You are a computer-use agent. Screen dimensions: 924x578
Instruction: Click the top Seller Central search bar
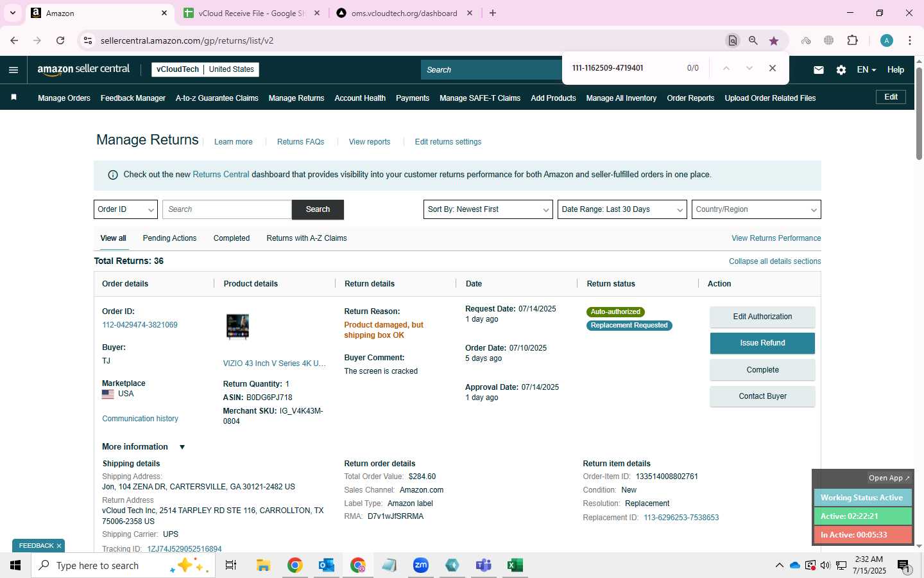coord(491,70)
